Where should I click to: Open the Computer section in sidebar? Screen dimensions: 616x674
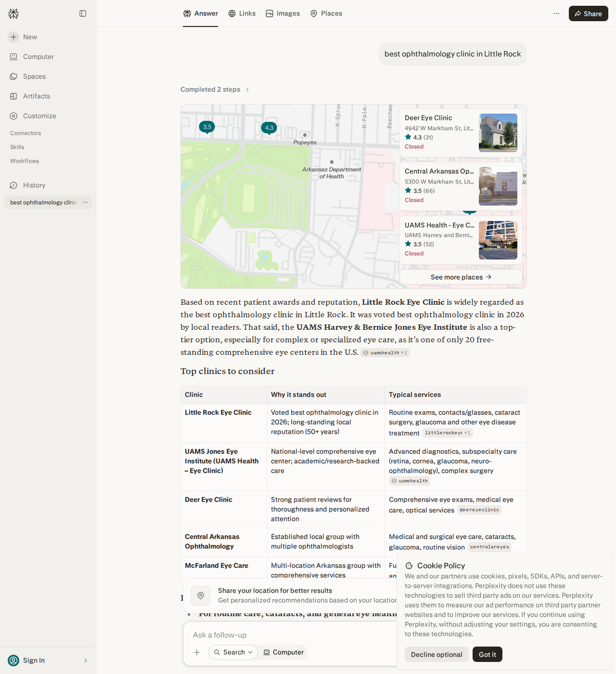[32, 57]
